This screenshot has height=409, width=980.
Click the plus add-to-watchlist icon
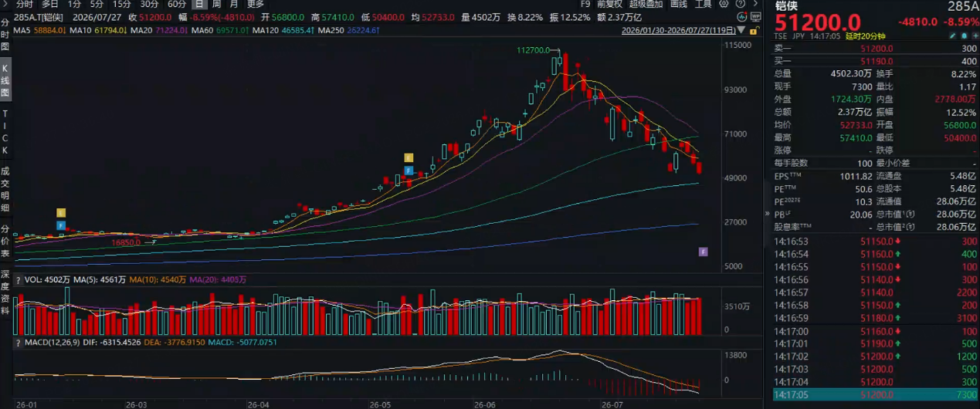pyautogui.click(x=975, y=35)
